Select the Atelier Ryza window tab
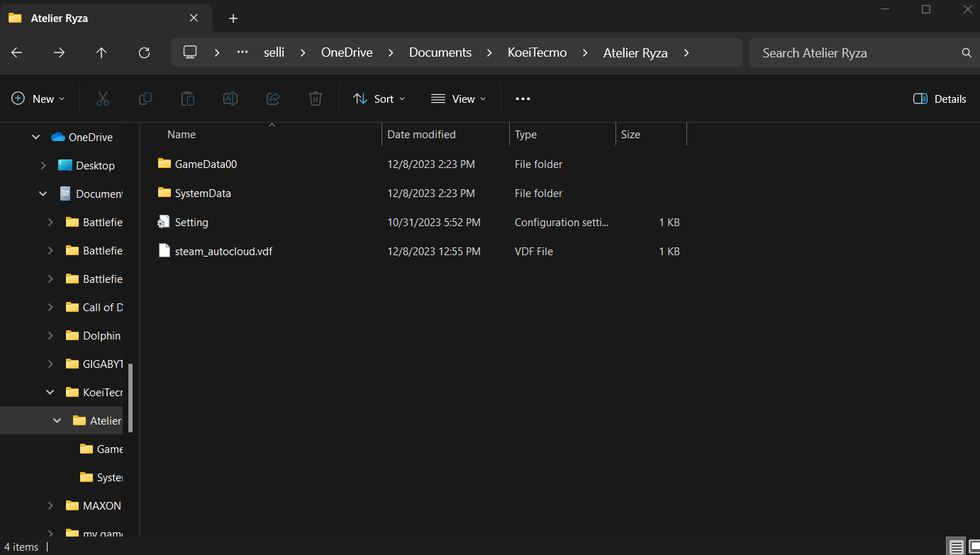 (105, 18)
